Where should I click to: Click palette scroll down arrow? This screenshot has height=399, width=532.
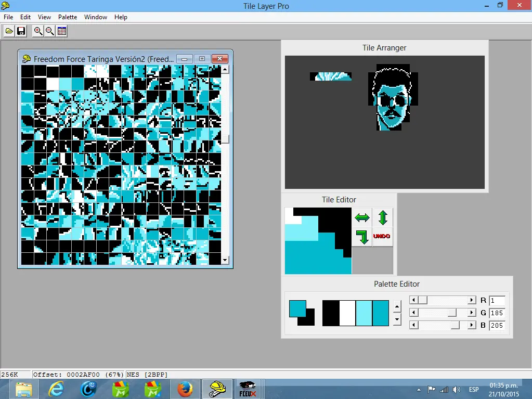coord(397,319)
